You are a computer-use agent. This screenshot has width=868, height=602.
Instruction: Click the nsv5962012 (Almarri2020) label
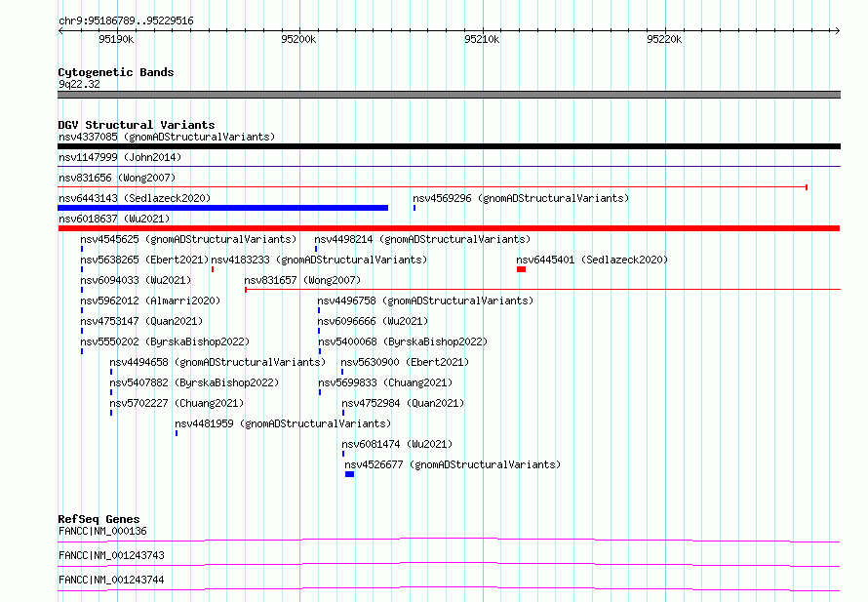[x=150, y=301]
